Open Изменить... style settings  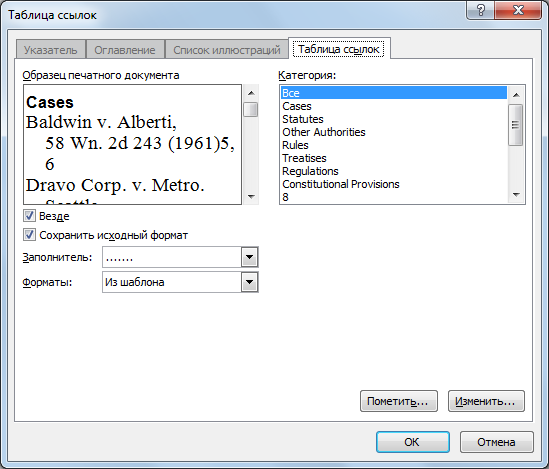[x=486, y=401]
